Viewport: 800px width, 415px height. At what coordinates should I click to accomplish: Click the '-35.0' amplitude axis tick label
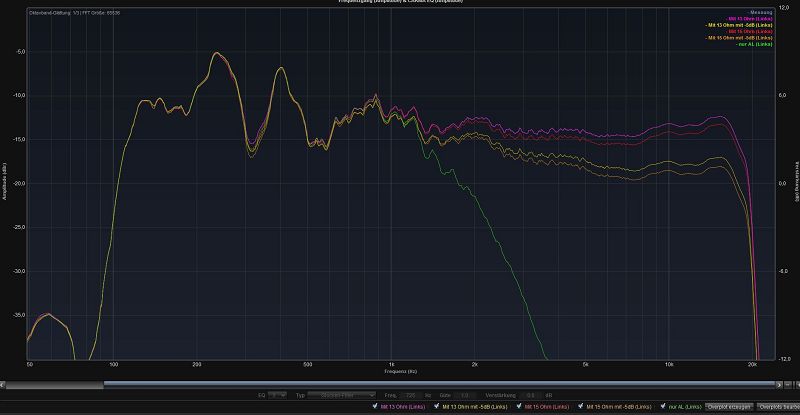(x=19, y=315)
